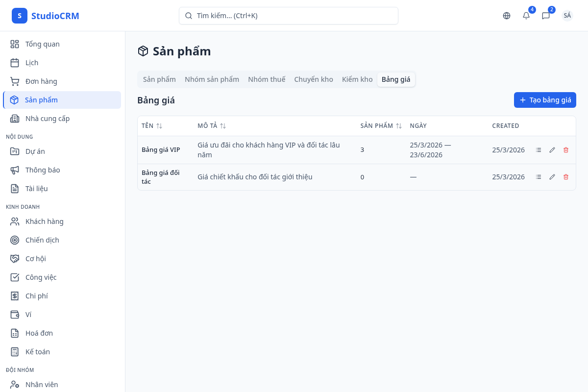The height and width of the screenshot is (392, 588).
Task: Open the SÁ user avatar
Action: coord(567,16)
